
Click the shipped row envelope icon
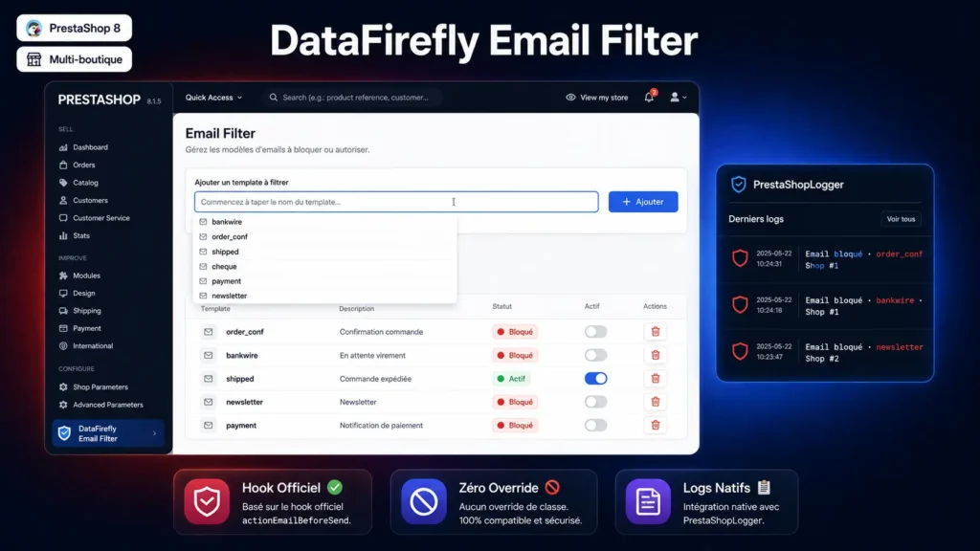tap(208, 379)
